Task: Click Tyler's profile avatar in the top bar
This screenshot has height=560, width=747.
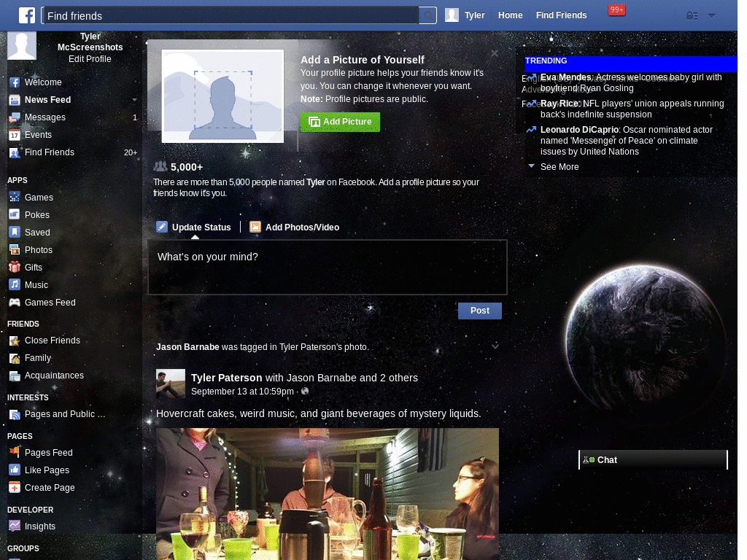Action: (452, 15)
